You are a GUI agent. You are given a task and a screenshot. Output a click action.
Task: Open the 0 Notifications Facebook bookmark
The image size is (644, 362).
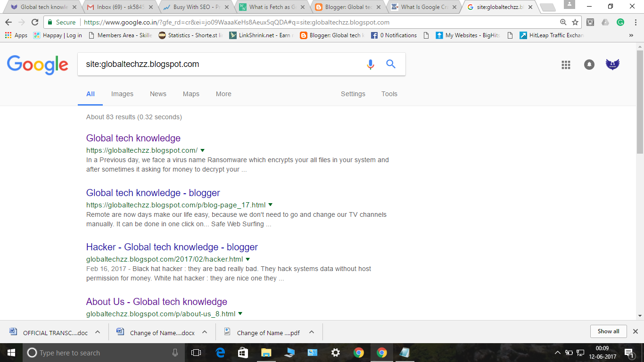click(394, 35)
